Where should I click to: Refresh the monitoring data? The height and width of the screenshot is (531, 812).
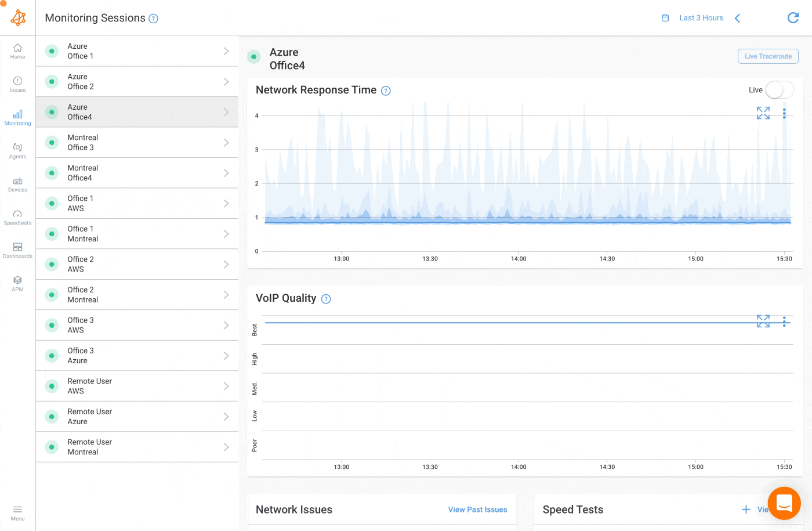pos(793,18)
